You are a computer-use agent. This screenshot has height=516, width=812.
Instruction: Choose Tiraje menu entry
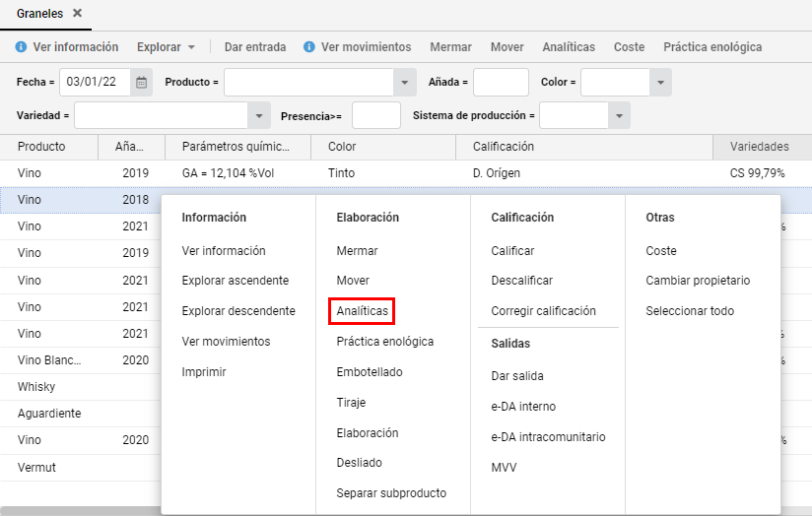(x=351, y=403)
